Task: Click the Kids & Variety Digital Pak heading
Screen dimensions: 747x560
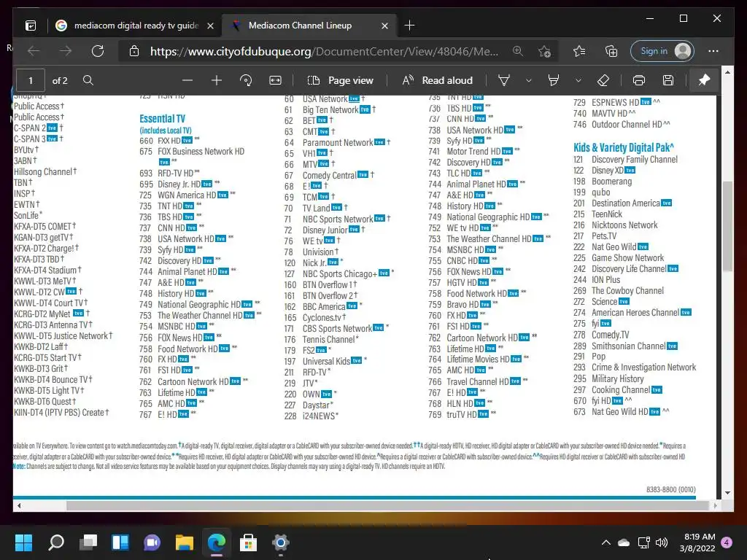Action: (x=624, y=147)
